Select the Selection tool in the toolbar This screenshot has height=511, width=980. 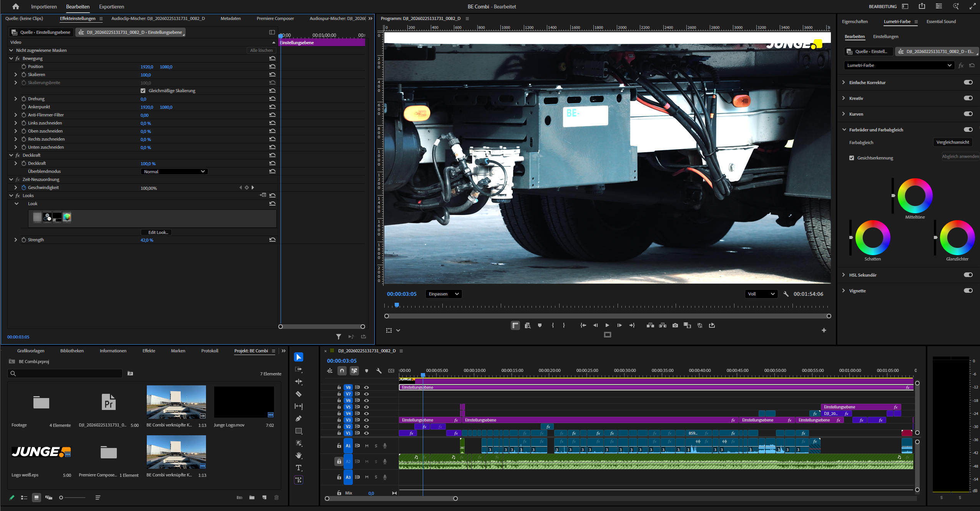tap(299, 357)
